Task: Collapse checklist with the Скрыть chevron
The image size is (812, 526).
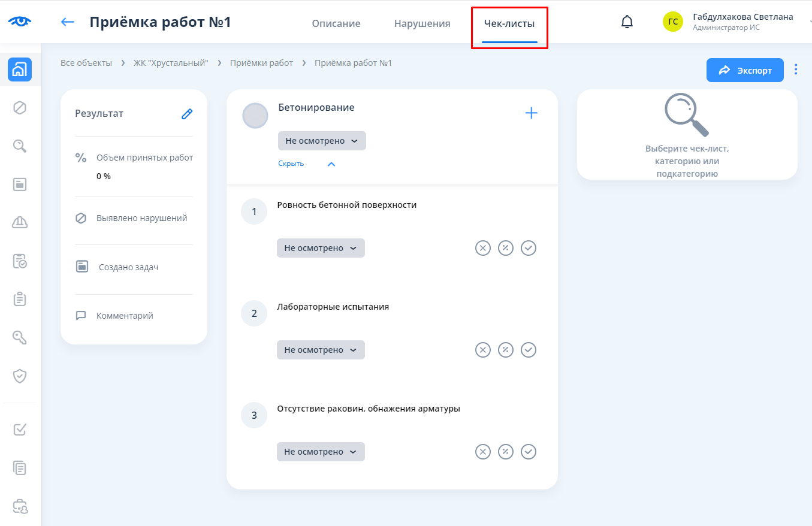Action: [331, 164]
